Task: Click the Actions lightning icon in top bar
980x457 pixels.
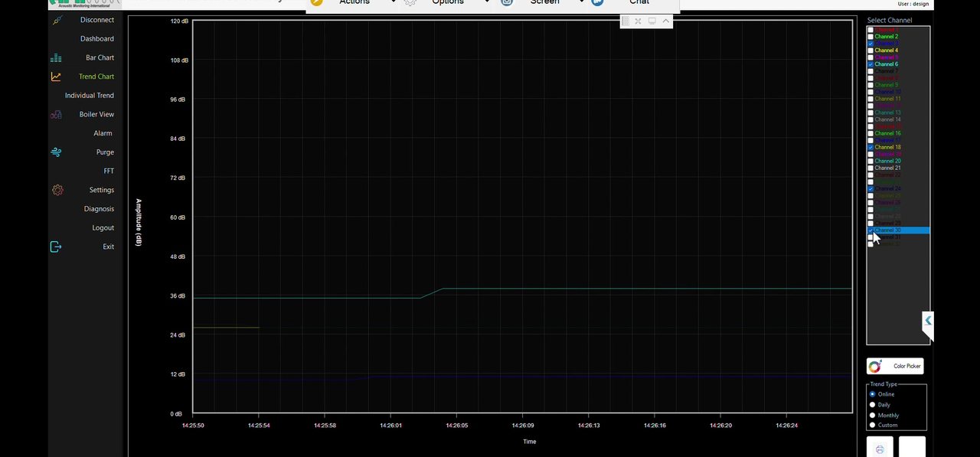Action: point(317,2)
